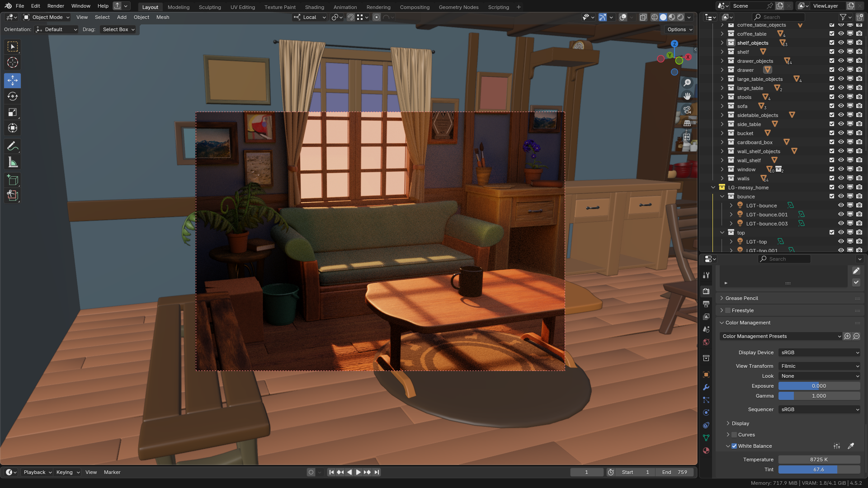Screen dimensions: 868x488
Task: Toggle camera view button in viewport
Action: coord(687,110)
